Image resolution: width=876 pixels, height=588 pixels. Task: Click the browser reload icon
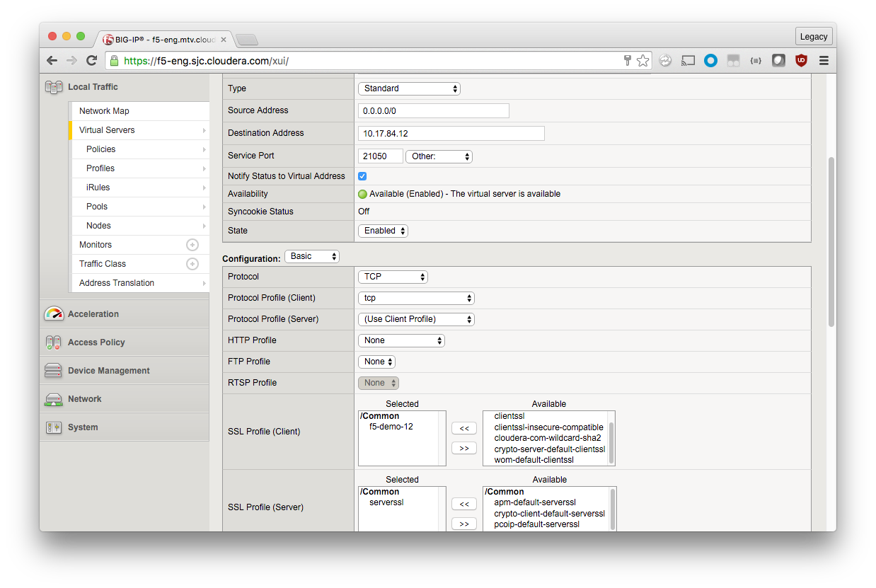(x=91, y=61)
